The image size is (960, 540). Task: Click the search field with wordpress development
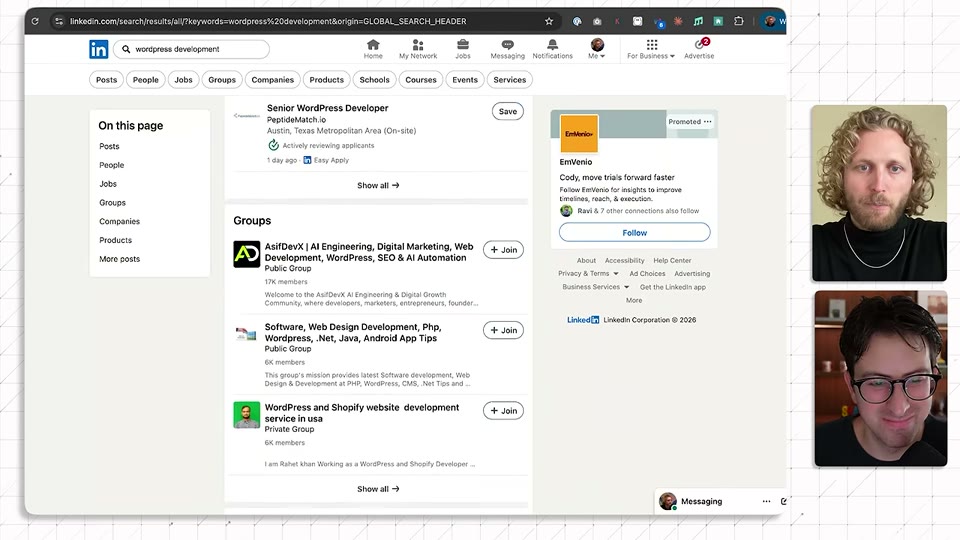192,49
